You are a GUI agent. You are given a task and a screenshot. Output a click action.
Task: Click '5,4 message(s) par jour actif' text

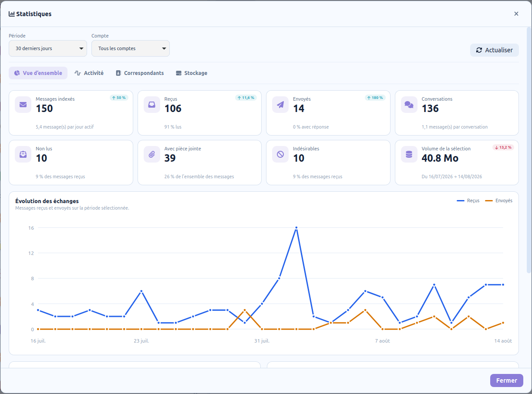65,127
